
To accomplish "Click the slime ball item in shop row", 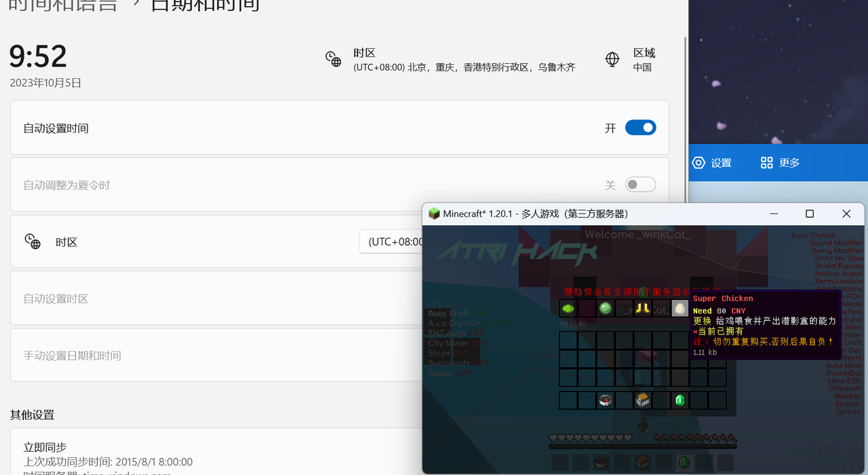I will (606, 309).
